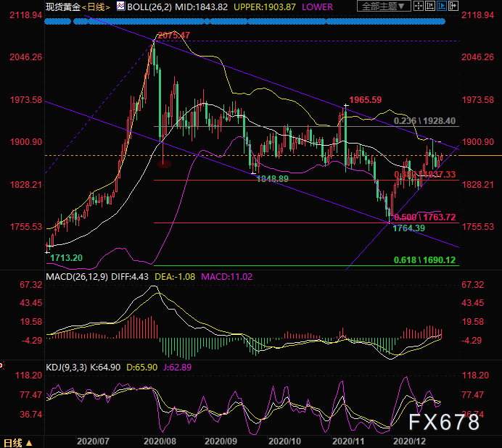Select the 0.236 \ 1928.40 Fibonacci level
This screenshot has height=448, width=502.
[x=424, y=121]
